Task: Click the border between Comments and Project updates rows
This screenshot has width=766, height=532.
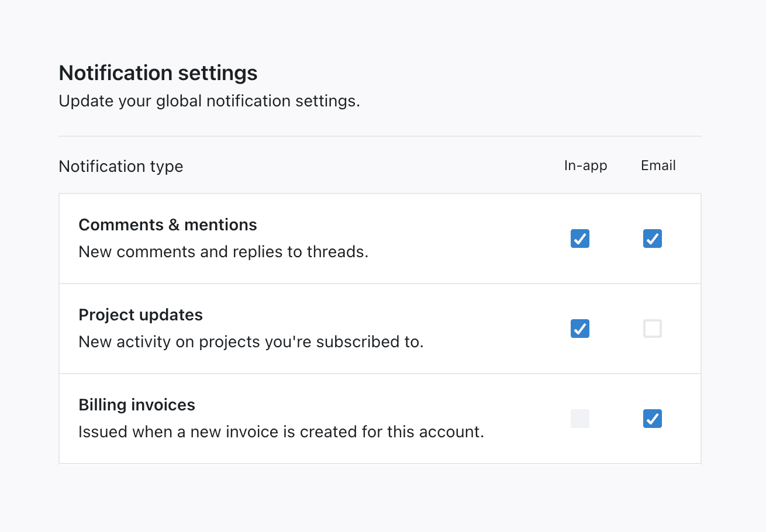Action: (380, 284)
